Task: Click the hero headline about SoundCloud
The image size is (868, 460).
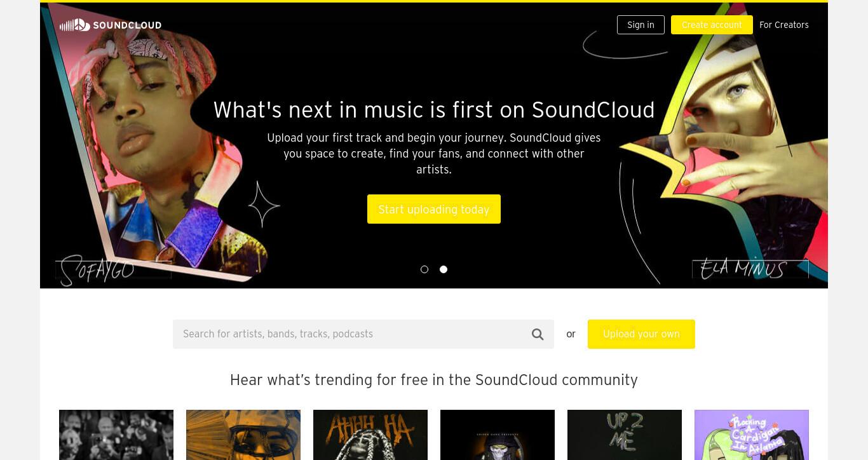Action: (434, 110)
